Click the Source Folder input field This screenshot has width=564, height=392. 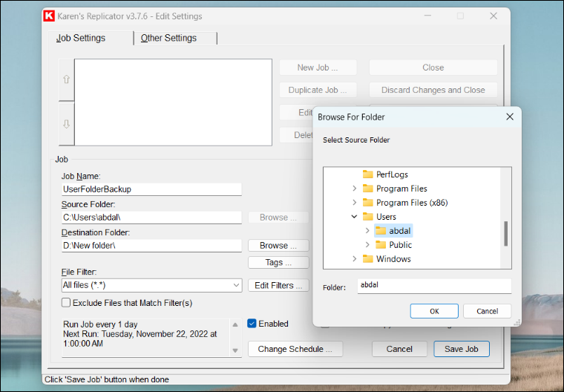pos(151,218)
